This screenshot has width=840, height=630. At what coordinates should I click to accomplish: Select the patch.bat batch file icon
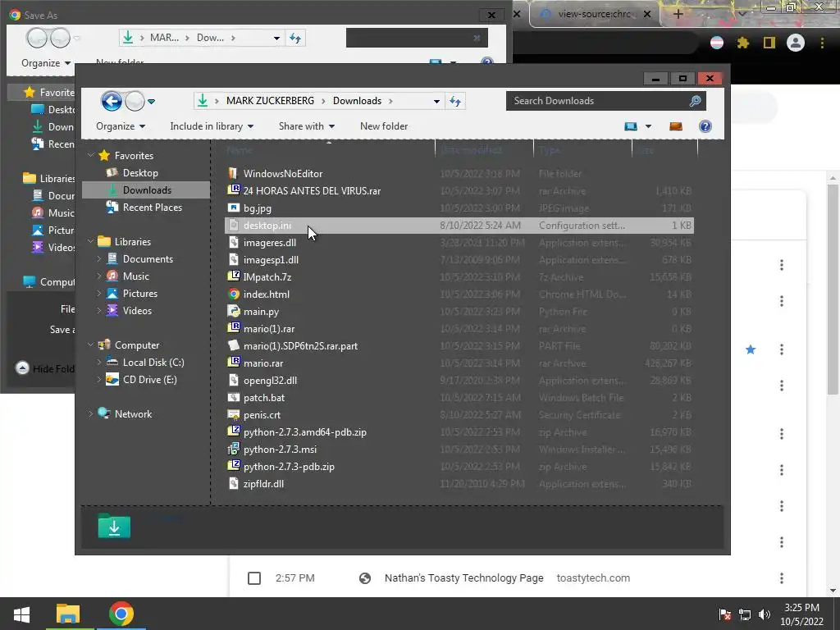pyautogui.click(x=233, y=398)
